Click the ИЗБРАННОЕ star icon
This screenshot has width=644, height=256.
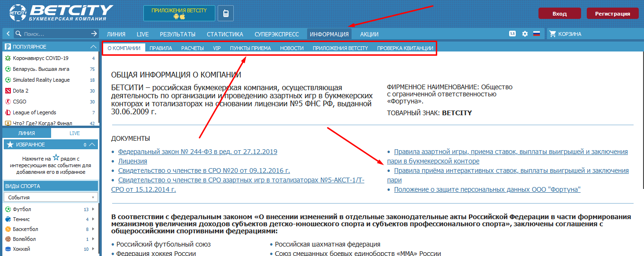point(9,145)
